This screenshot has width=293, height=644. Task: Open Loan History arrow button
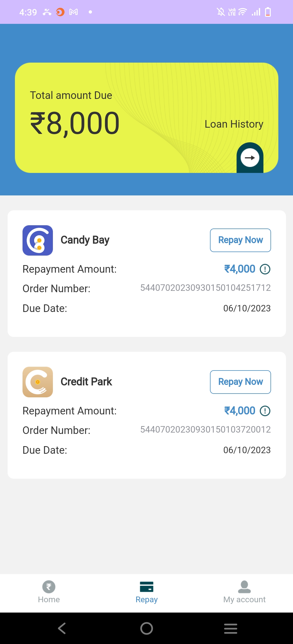pos(250,158)
